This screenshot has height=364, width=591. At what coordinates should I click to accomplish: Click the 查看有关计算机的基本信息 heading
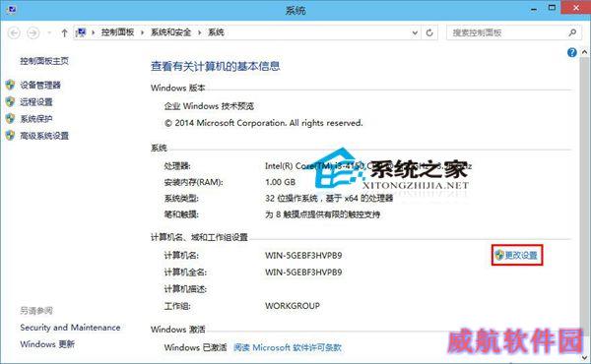click(216, 67)
